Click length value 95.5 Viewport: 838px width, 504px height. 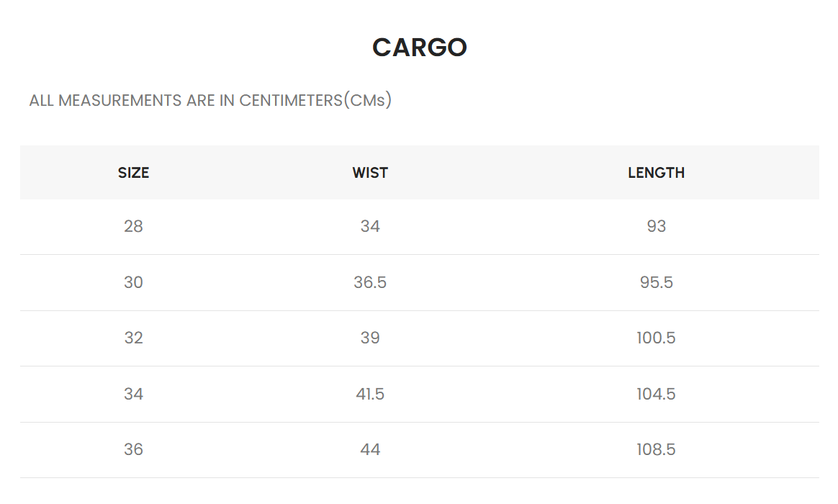click(656, 282)
